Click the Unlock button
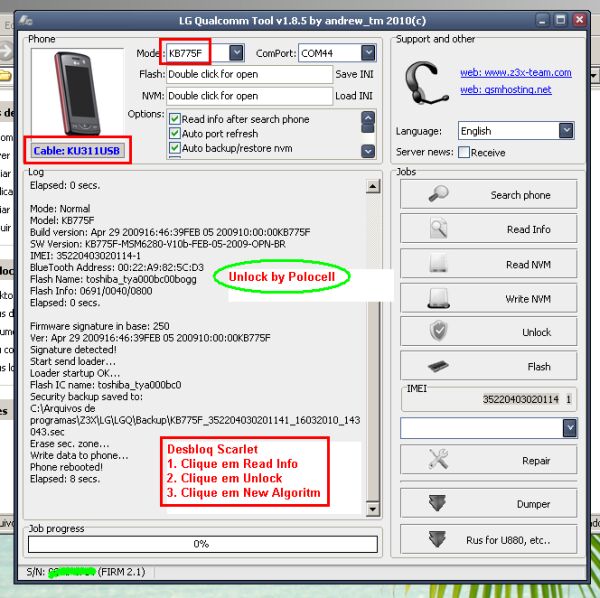 [x=489, y=331]
